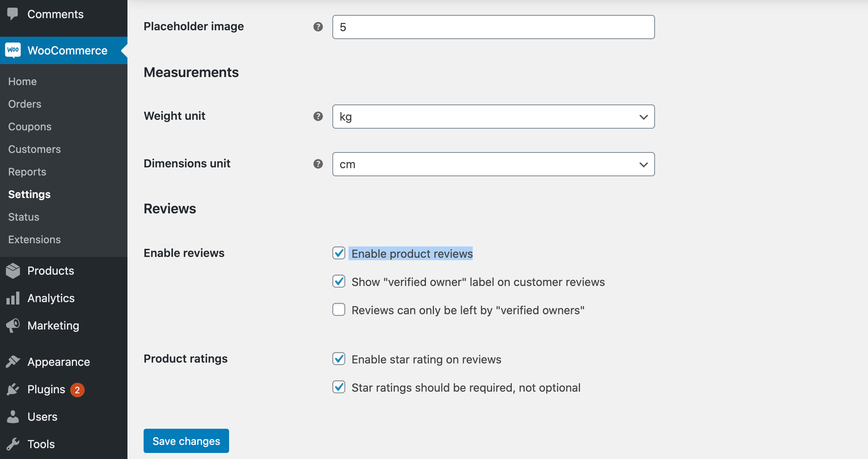868x459 pixels.
Task: Untick Enable star rating on reviews
Action: tap(339, 359)
